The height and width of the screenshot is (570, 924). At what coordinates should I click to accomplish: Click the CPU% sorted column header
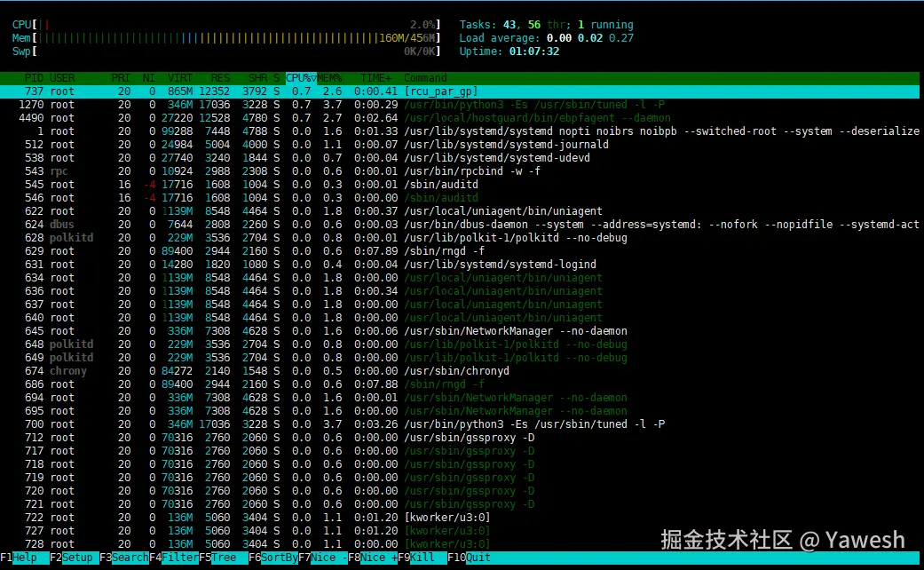(301, 78)
